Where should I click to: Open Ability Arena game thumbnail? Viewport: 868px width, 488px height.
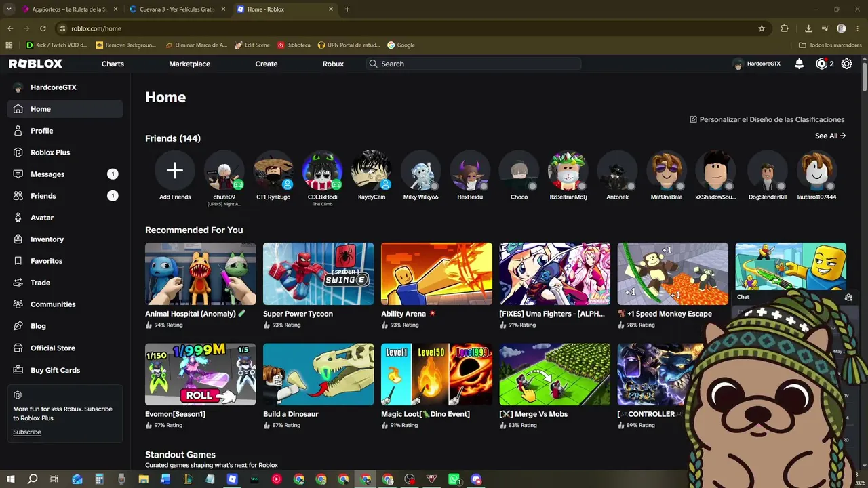point(437,274)
